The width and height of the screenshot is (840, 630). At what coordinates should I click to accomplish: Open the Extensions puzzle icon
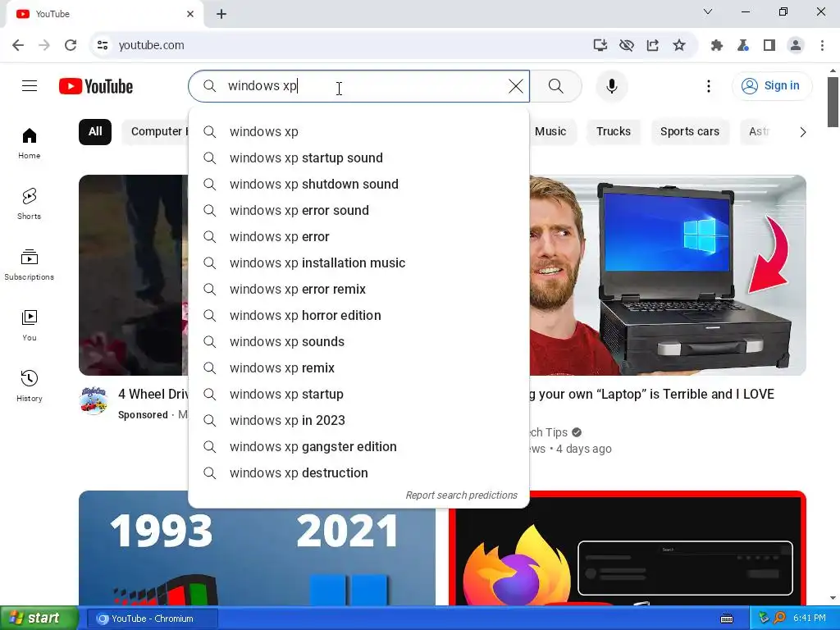(x=716, y=45)
